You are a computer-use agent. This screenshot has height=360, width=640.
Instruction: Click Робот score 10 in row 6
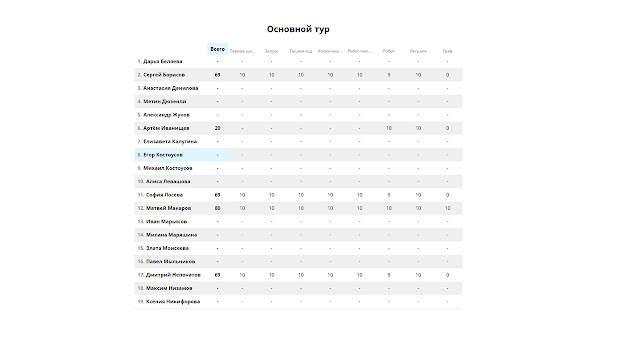coord(389,128)
